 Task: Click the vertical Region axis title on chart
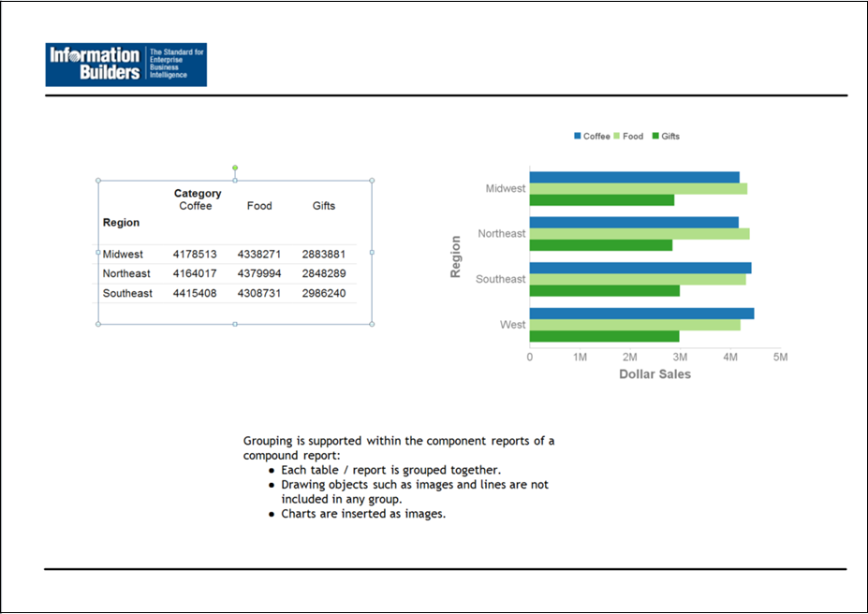(456, 256)
